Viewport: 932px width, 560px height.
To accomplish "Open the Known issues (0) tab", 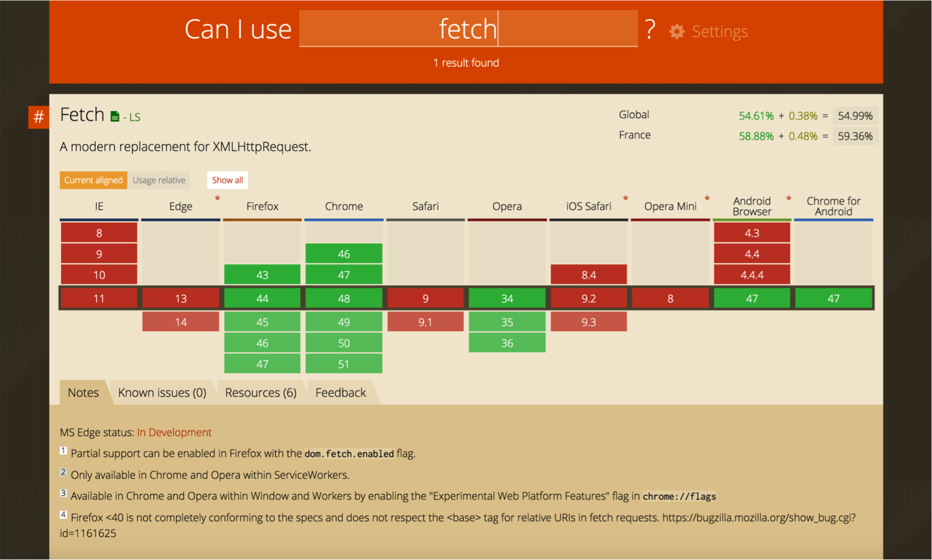I will (x=162, y=393).
